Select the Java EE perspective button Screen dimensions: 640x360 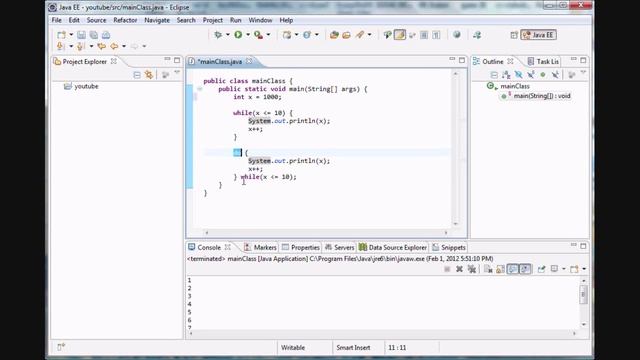[x=538, y=35]
